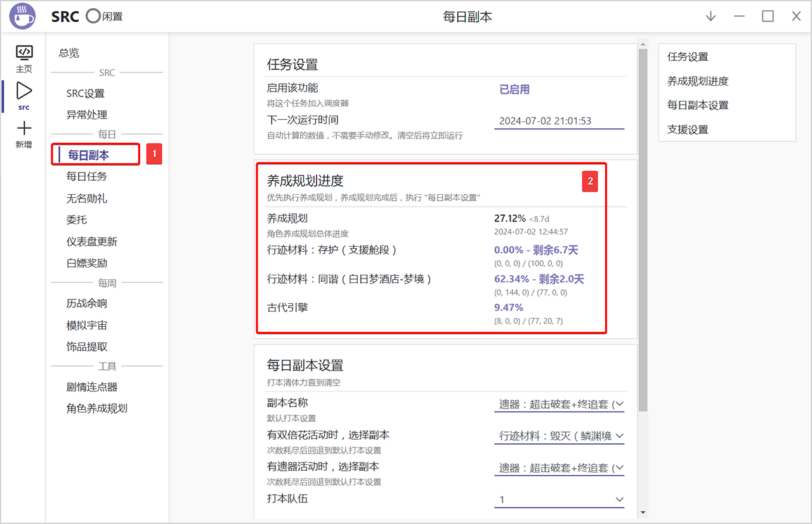812x524 pixels.
Task: Jump to 任务设置 section link
Action: click(x=688, y=56)
